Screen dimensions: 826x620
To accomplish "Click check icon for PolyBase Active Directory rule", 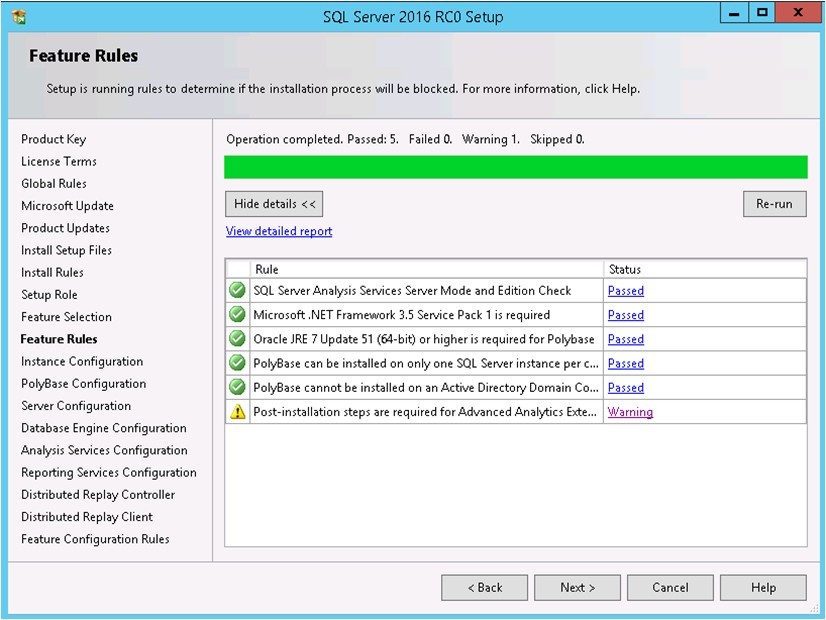I will coord(238,387).
